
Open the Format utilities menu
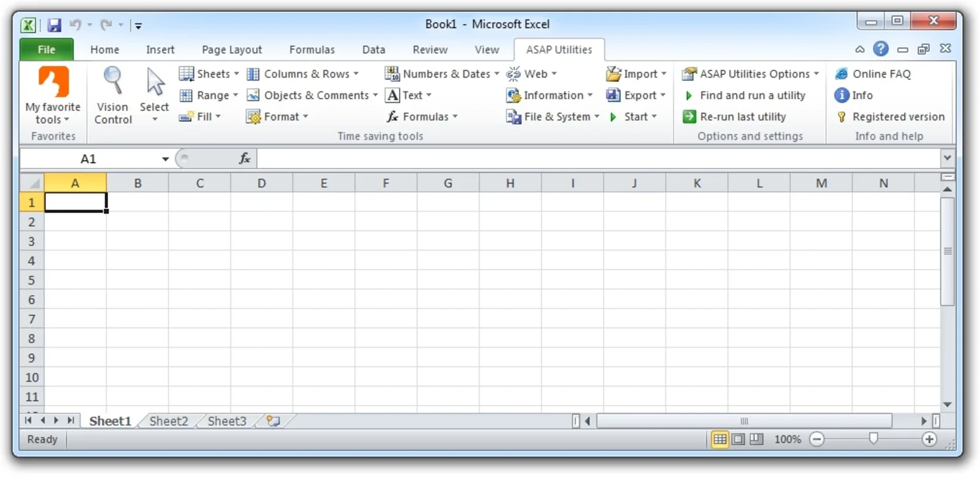[x=278, y=117]
